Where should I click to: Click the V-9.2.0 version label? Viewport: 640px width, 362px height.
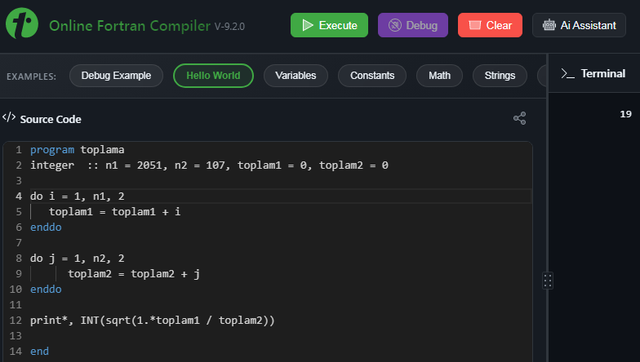point(229,27)
